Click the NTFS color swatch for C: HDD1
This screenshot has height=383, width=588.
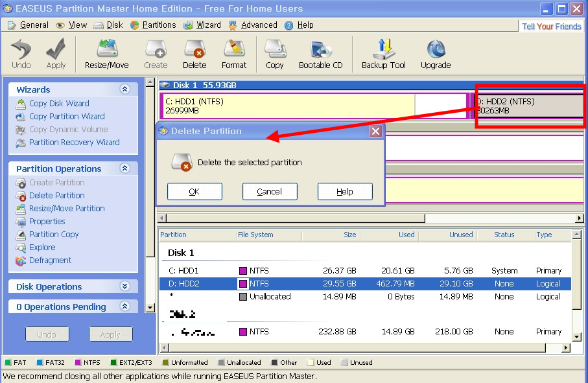pos(243,271)
